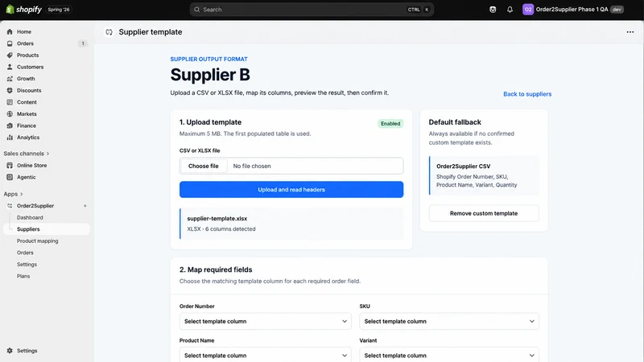Screen dimensions: 644x362
Task: Click the Customers person icon
Action: pyautogui.click(x=10, y=67)
